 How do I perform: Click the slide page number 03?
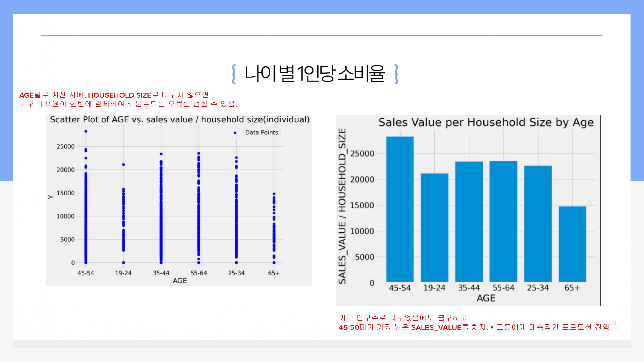(612, 323)
